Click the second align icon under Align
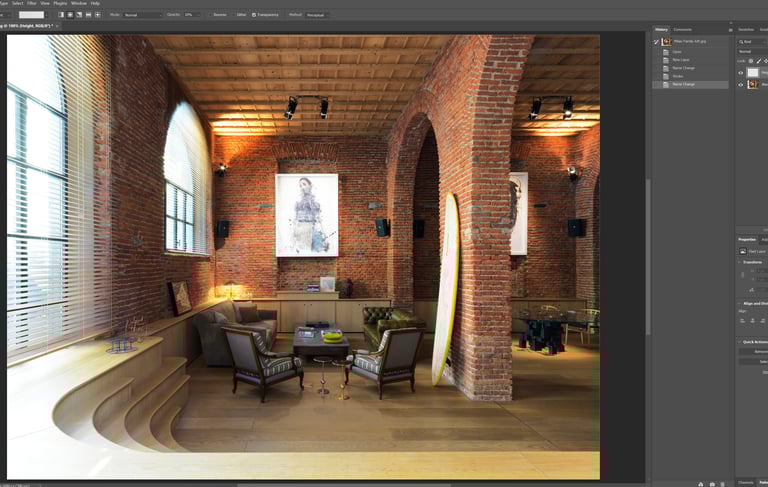Viewport: 768px width, 487px height. tap(752, 321)
